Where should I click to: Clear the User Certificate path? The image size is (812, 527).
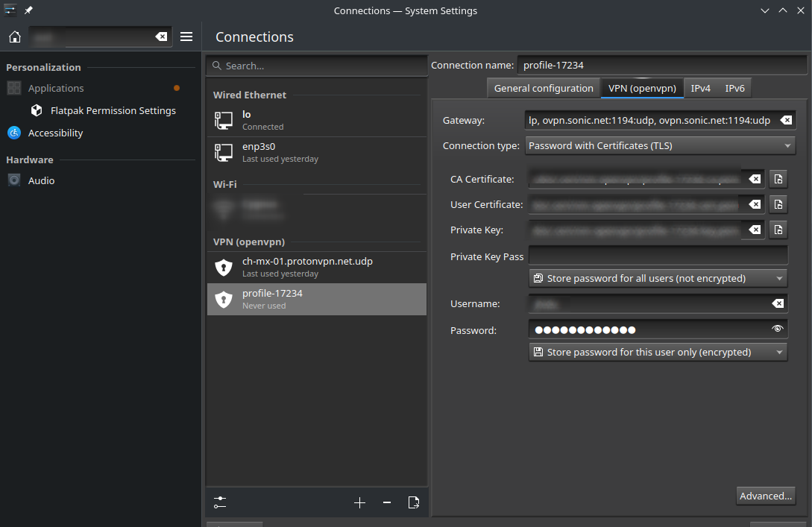(x=755, y=204)
